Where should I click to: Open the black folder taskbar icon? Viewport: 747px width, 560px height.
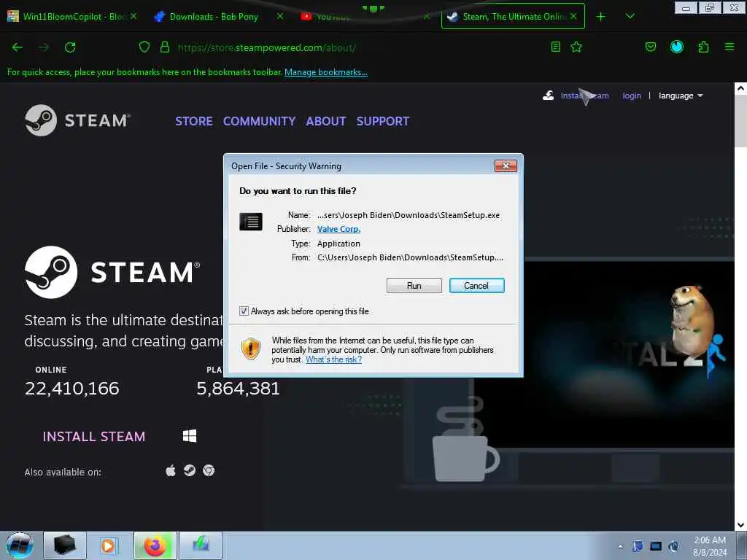point(65,545)
